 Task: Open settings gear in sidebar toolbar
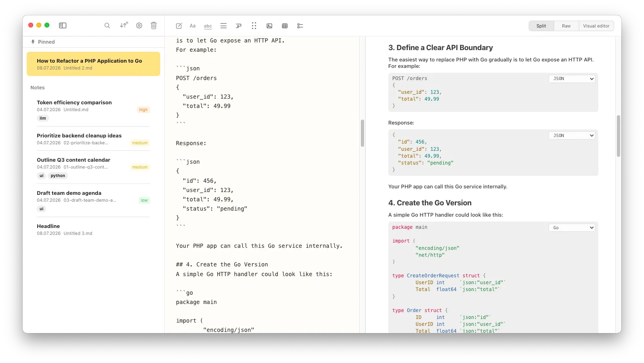click(x=139, y=25)
